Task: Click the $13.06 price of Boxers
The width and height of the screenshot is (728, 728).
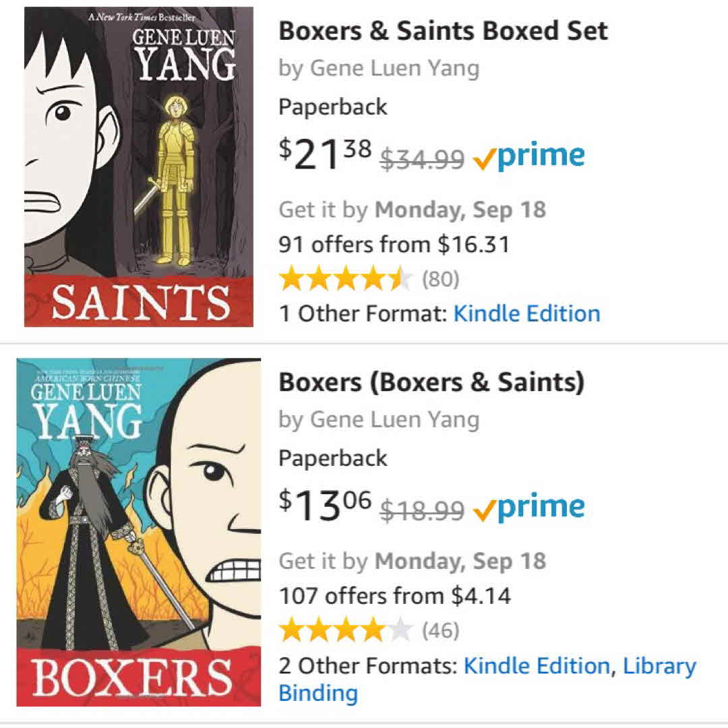Action: pyautogui.click(x=325, y=506)
